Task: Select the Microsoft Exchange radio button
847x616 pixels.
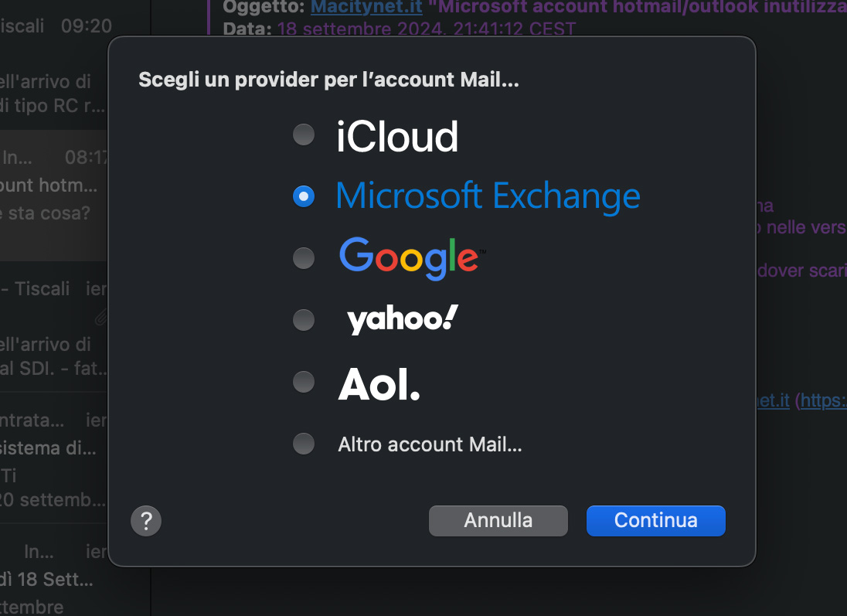Action: (x=304, y=196)
